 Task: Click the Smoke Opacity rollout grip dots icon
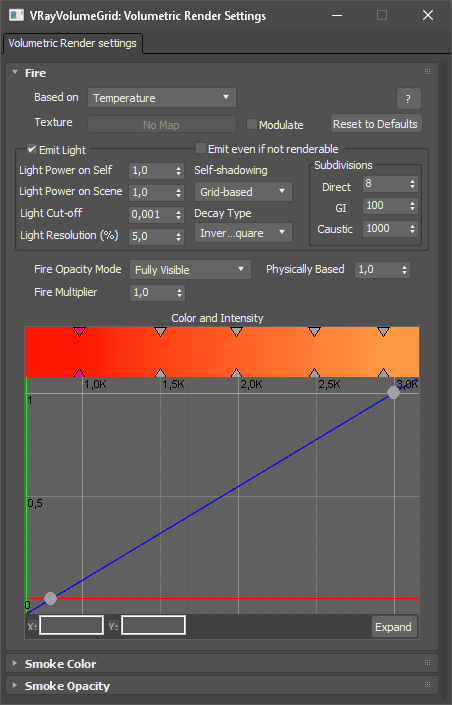(427, 684)
